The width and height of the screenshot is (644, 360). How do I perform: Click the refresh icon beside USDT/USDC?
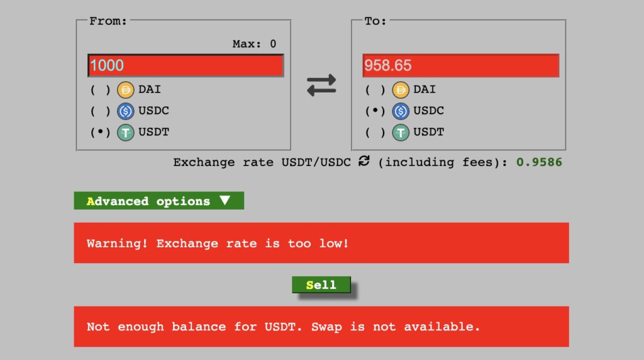tap(364, 161)
